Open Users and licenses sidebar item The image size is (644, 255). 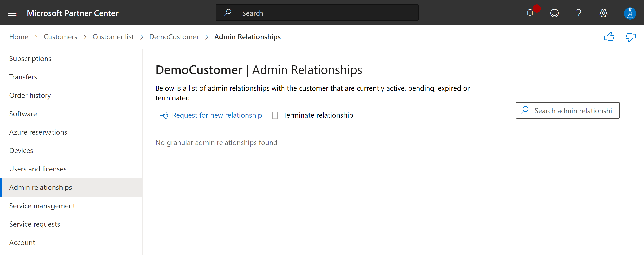coord(38,169)
